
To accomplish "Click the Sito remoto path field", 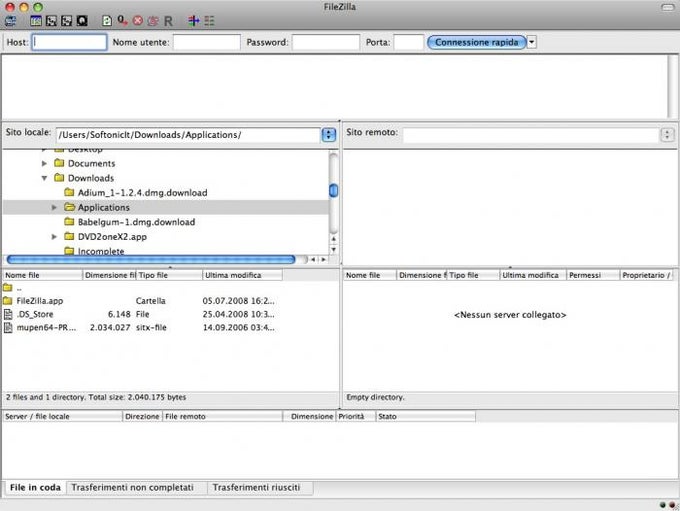I will coord(531,135).
